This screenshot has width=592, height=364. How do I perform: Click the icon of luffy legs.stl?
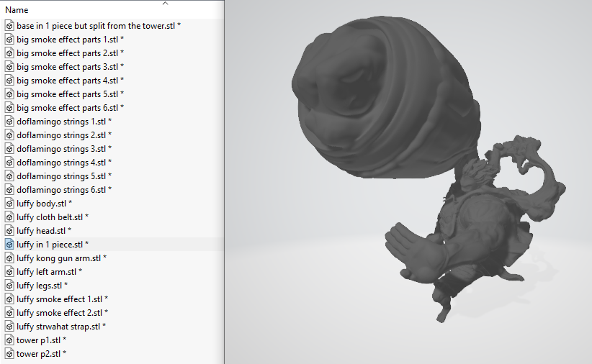point(9,286)
